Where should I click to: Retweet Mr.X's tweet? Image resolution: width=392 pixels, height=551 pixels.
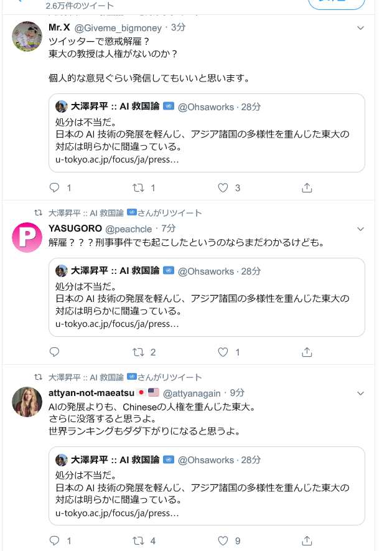point(139,187)
